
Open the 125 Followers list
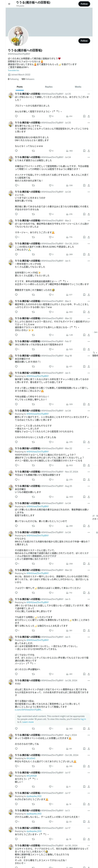point(28,79)
